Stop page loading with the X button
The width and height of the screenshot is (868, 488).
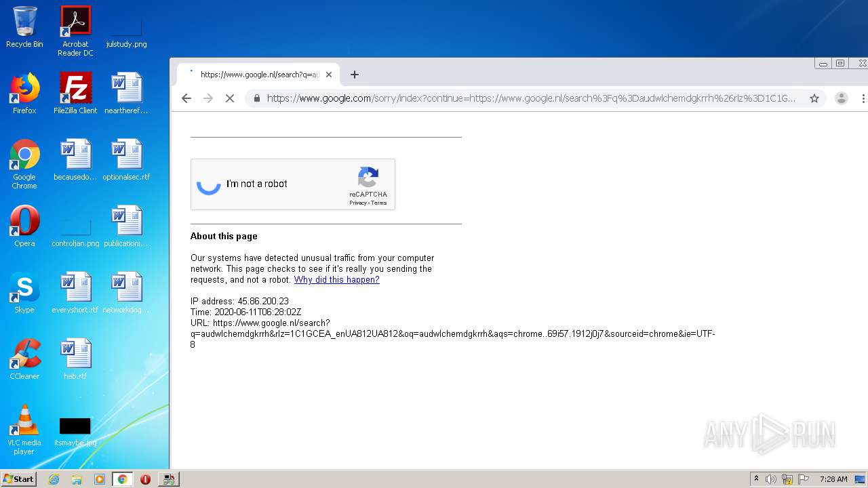[x=230, y=98]
